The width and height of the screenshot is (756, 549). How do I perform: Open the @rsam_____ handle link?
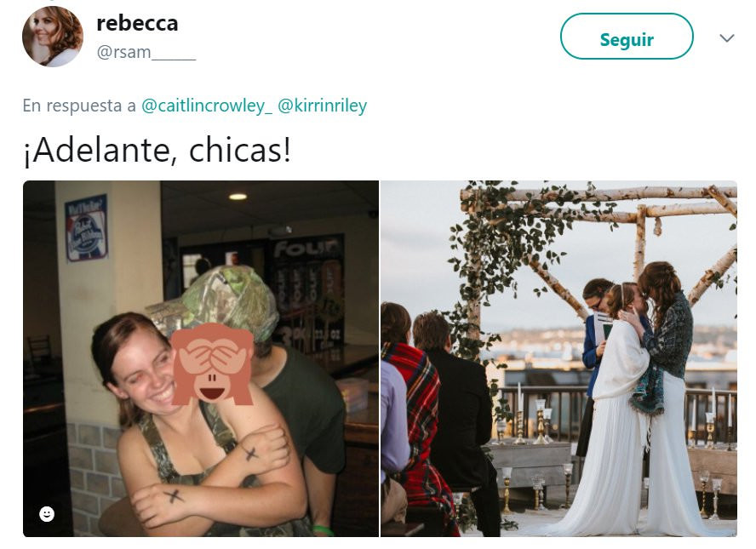146,52
